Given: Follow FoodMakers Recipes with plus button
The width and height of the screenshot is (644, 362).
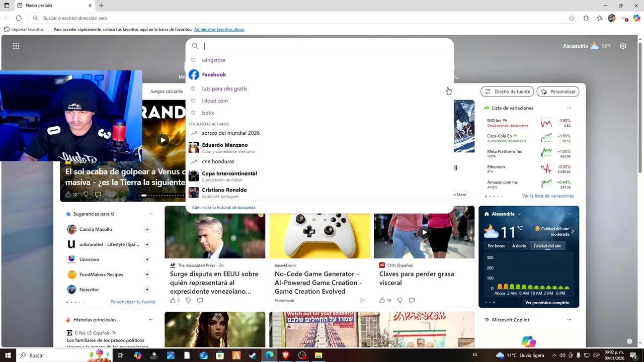Looking at the screenshot, I should coord(147,275).
